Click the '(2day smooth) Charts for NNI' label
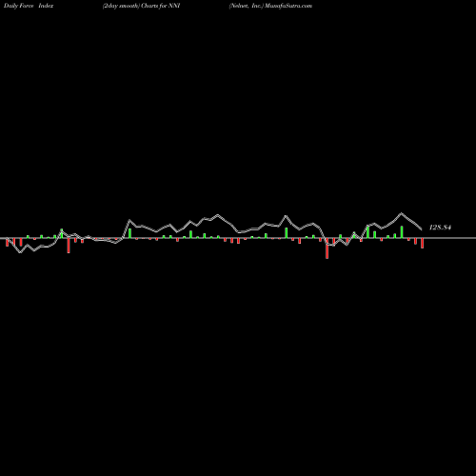 [141, 6]
